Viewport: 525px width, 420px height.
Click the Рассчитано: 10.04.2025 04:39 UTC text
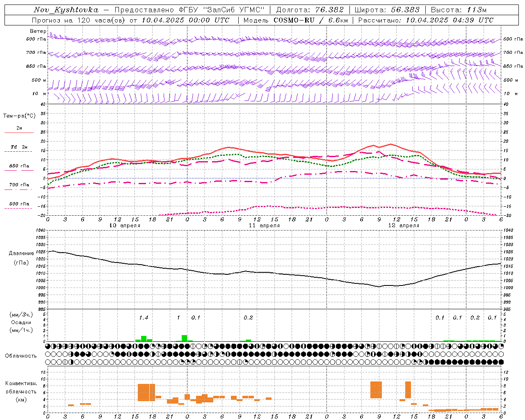pos(426,20)
